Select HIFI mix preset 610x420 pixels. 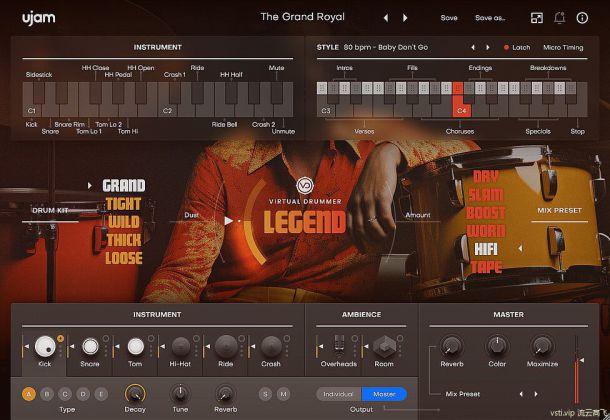[486, 249]
